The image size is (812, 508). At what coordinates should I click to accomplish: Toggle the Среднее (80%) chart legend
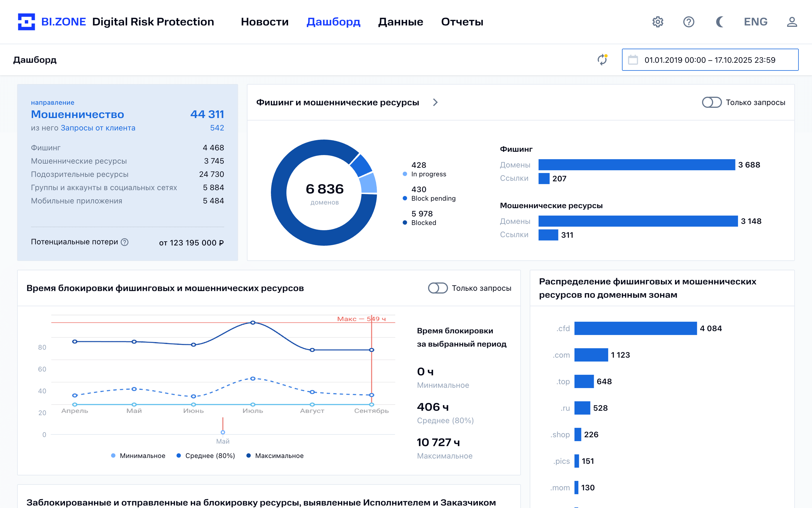[x=205, y=455]
